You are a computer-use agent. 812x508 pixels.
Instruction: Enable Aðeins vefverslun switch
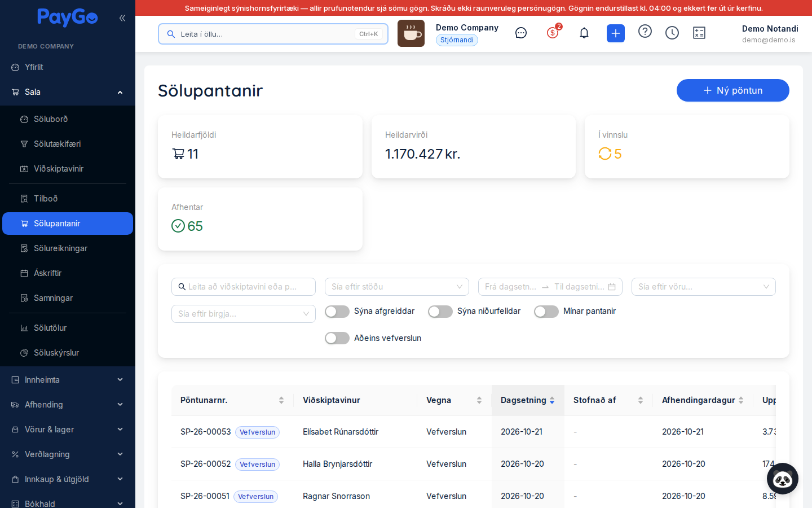[337, 338]
